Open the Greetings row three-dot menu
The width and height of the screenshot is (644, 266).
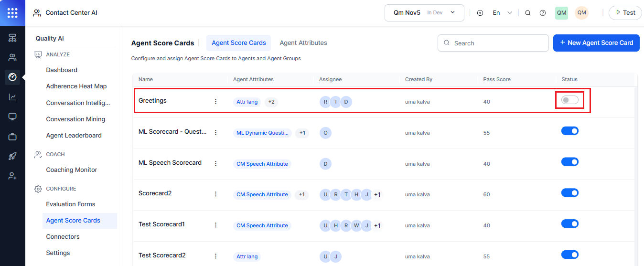coord(215,101)
